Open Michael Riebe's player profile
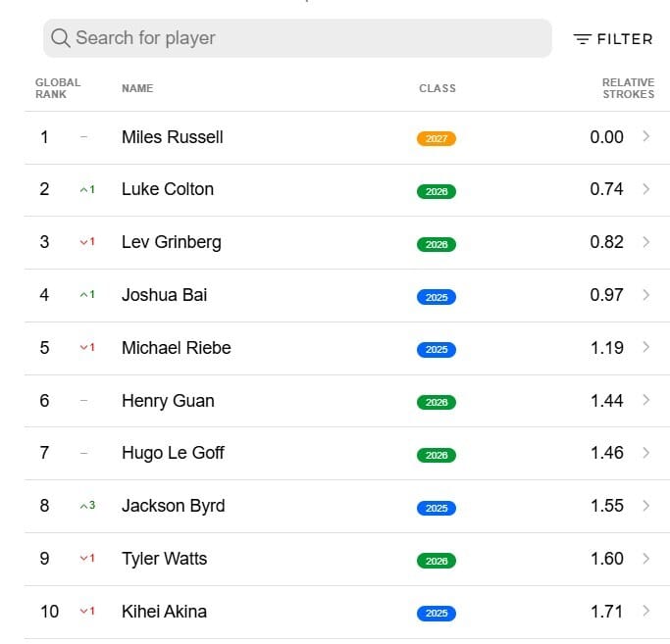The image size is (670, 644). pos(176,348)
